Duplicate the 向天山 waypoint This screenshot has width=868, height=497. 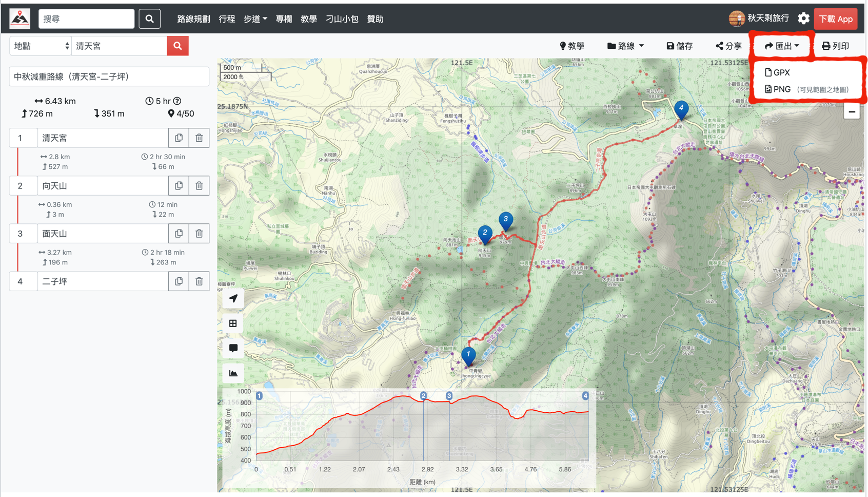coord(179,185)
